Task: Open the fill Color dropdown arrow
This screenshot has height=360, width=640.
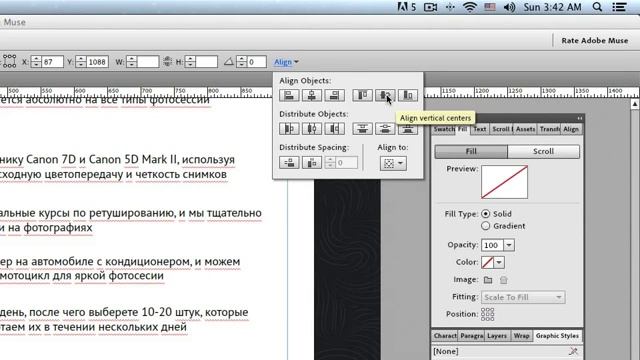Action: pyautogui.click(x=499, y=262)
